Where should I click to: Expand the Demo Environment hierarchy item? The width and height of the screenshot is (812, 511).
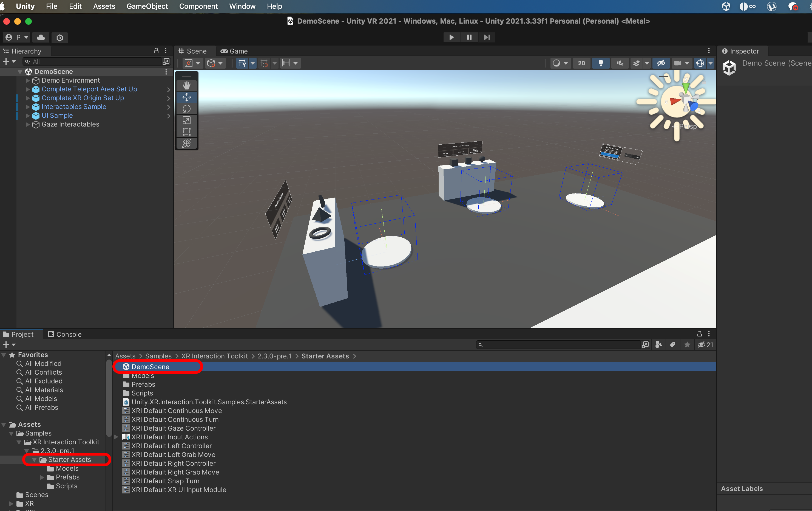[28, 80]
